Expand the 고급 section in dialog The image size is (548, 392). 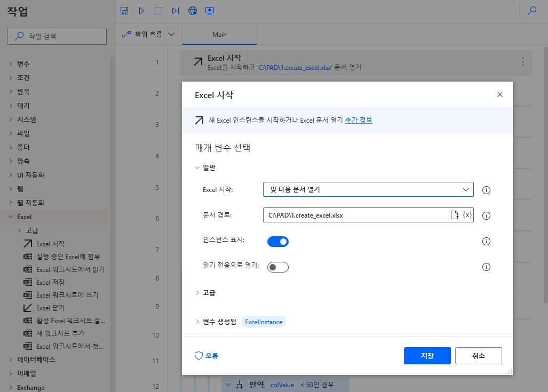point(197,293)
